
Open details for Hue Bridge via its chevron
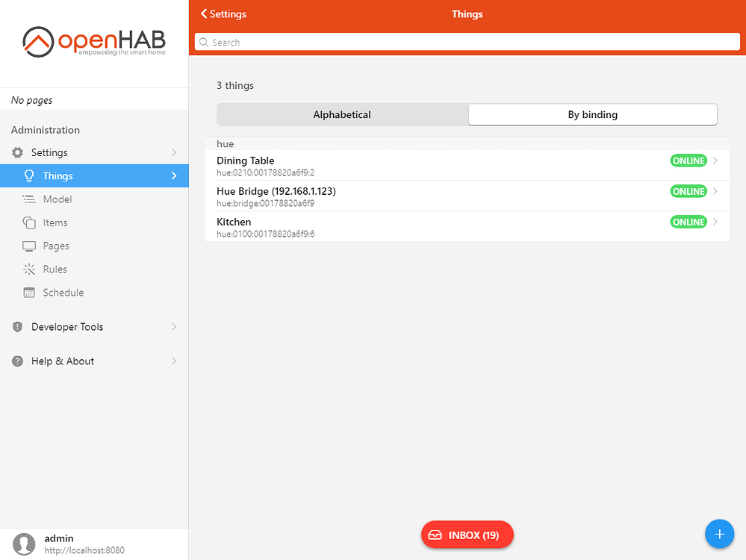click(715, 196)
